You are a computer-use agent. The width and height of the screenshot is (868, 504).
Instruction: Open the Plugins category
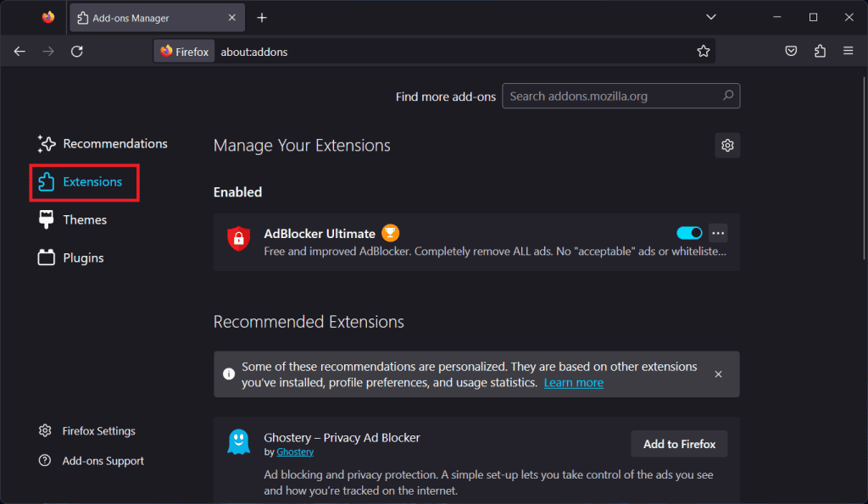pos(83,258)
